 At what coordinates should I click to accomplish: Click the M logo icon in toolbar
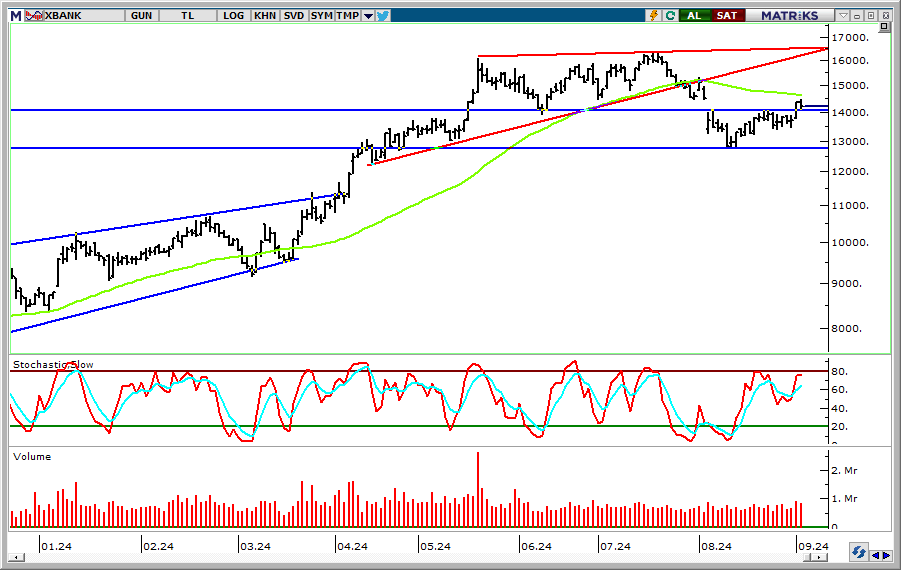point(16,16)
